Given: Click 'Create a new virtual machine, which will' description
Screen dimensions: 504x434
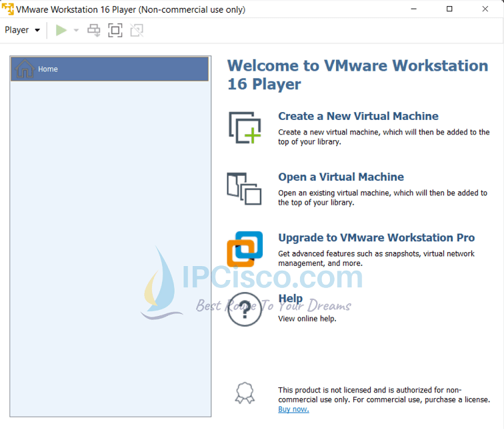Looking at the screenshot, I should (384, 137).
